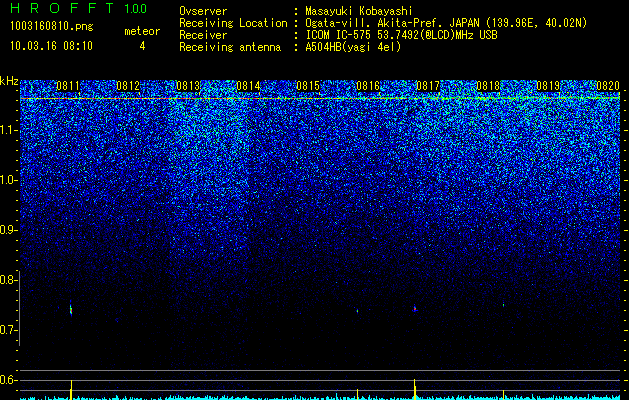This screenshot has height=400, width=629.
Task: Click the kHz axis unit label
Action: tap(9, 81)
